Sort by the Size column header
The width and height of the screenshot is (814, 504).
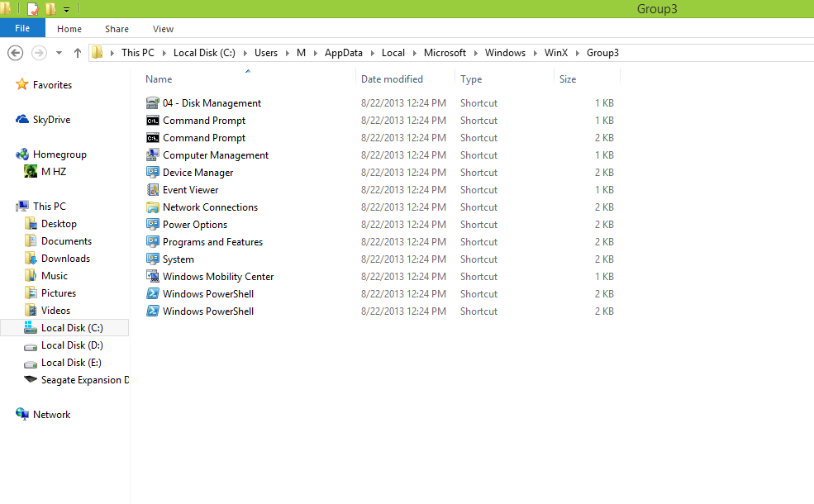568,78
